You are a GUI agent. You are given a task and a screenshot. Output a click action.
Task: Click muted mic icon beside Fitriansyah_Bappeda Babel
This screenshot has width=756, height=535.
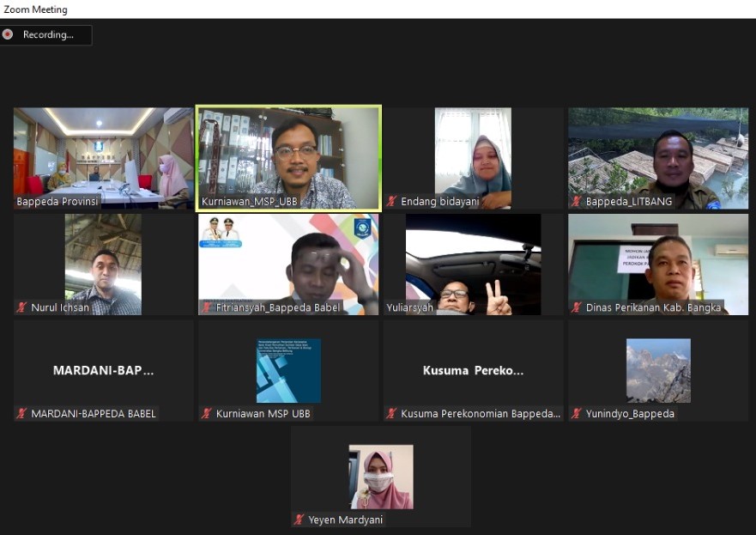(207, 307)
